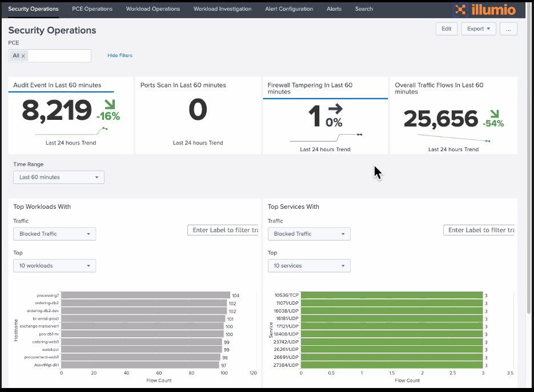Expand the '10 workloads' Top dropdown

55,266
